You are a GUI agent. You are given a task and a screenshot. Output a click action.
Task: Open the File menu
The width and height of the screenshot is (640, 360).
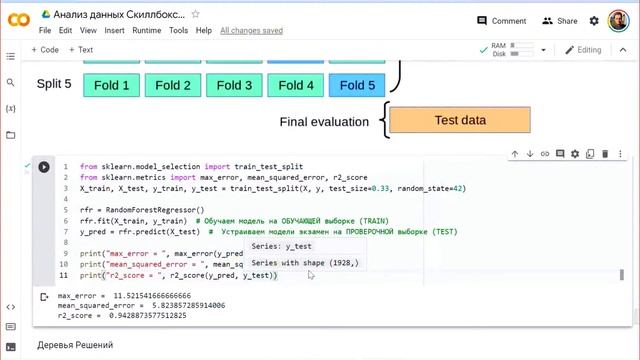point(45,30)
